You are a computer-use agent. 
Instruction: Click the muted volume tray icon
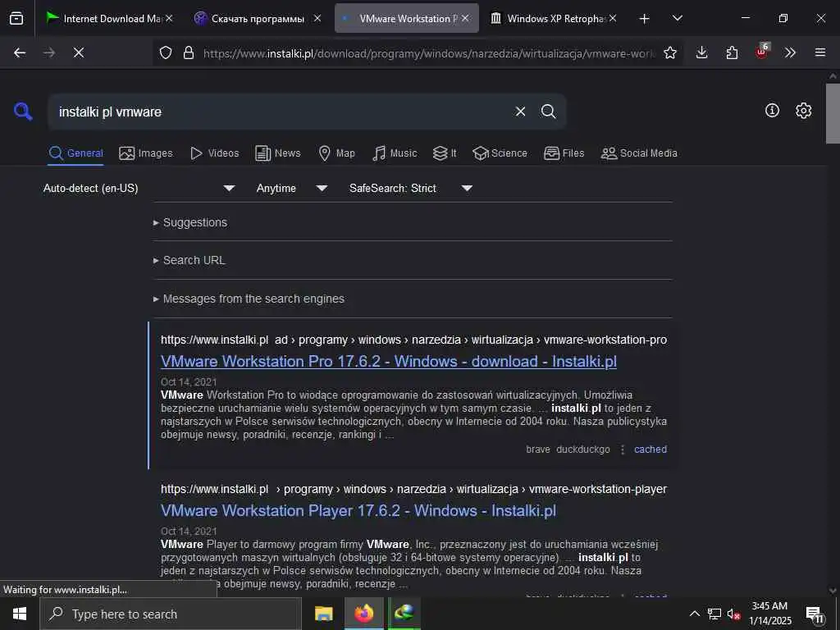[733, 614]
